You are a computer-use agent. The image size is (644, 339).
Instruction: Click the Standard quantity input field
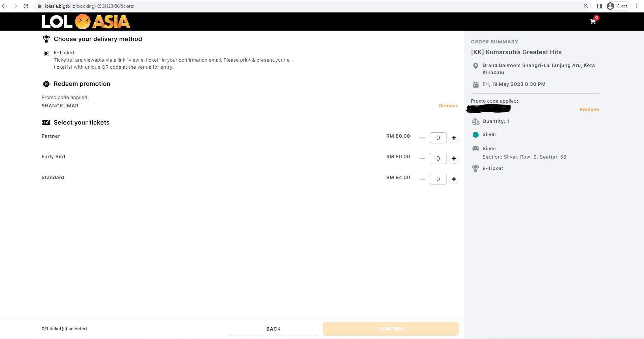coord(438,179)
